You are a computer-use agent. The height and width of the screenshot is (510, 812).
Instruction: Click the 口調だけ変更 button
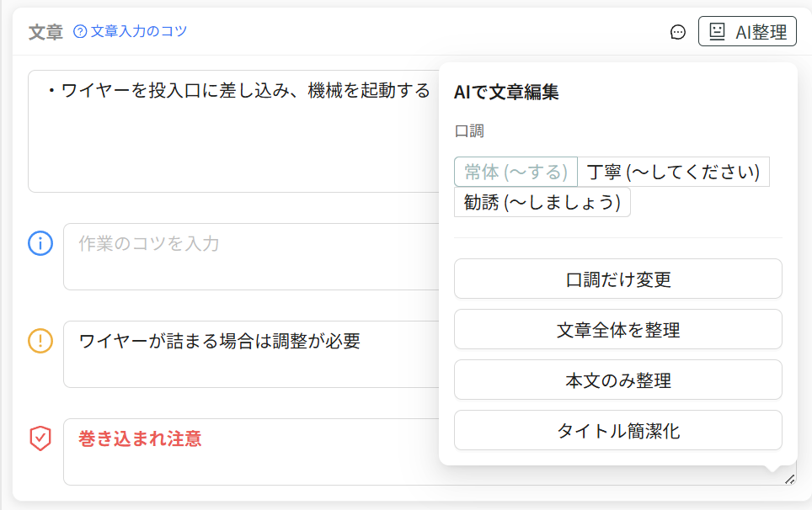point(617,279)
